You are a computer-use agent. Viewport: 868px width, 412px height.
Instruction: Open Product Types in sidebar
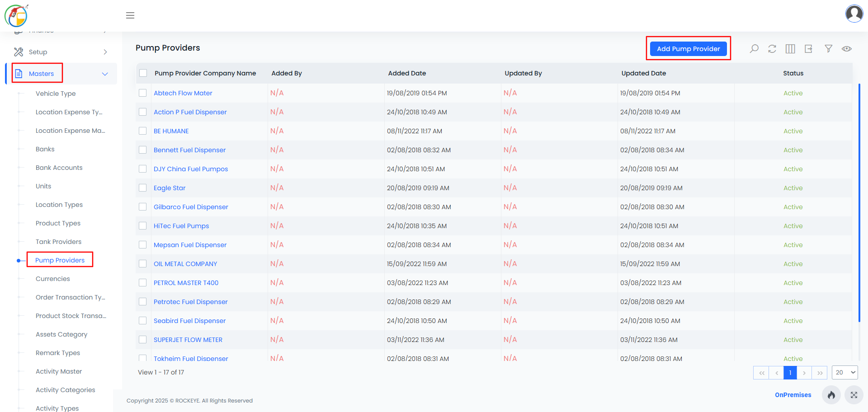click(x=58, y=223)
